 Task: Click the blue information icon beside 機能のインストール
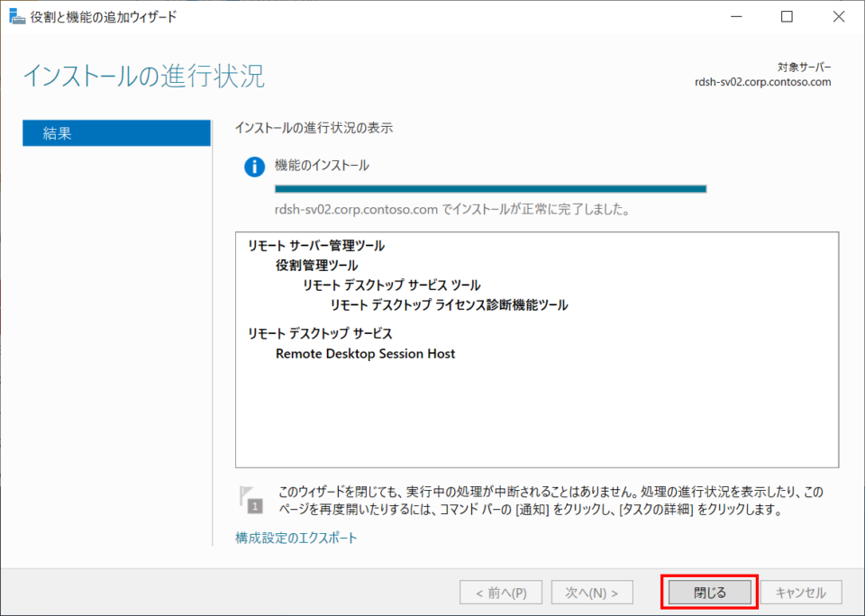pyautogui.click(x=254, y=167)
